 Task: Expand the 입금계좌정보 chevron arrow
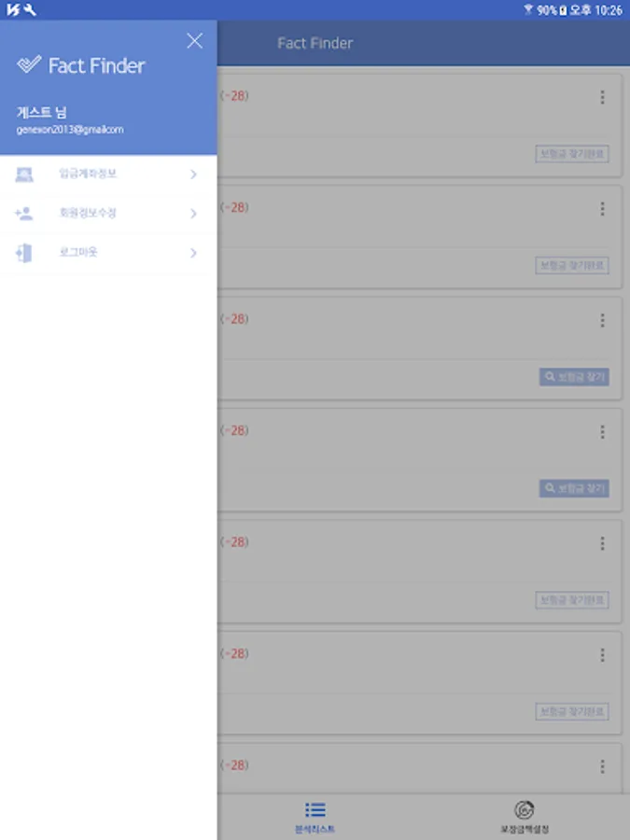click(193, 175)
